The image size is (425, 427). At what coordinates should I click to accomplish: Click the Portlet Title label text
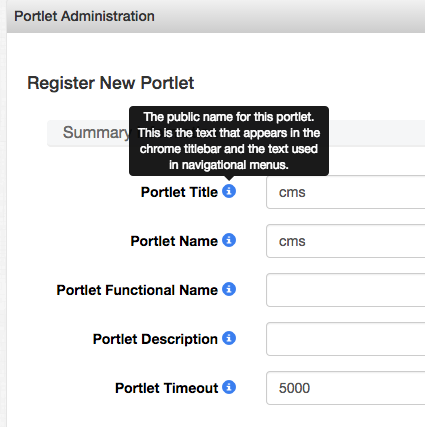tap(179, 192)
